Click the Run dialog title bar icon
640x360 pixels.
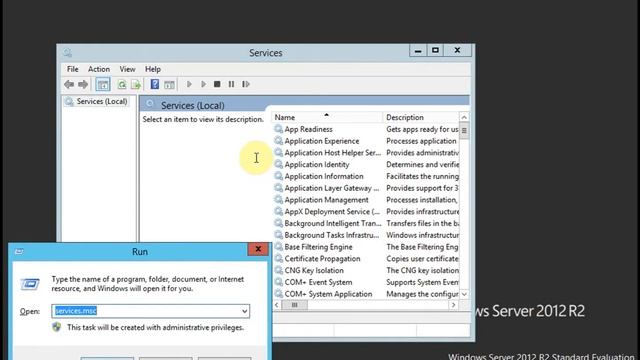(19, 251)
